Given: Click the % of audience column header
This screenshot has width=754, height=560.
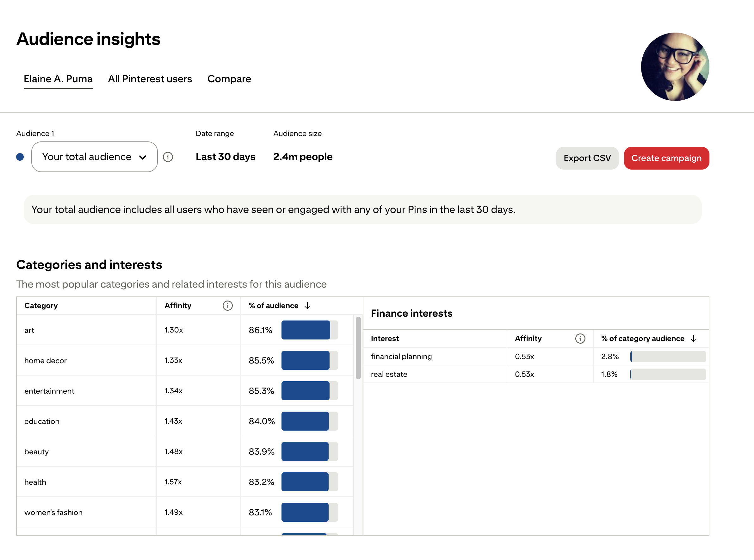Looking at the screenshot, I should pyautogui.click(x=274, y=306).
